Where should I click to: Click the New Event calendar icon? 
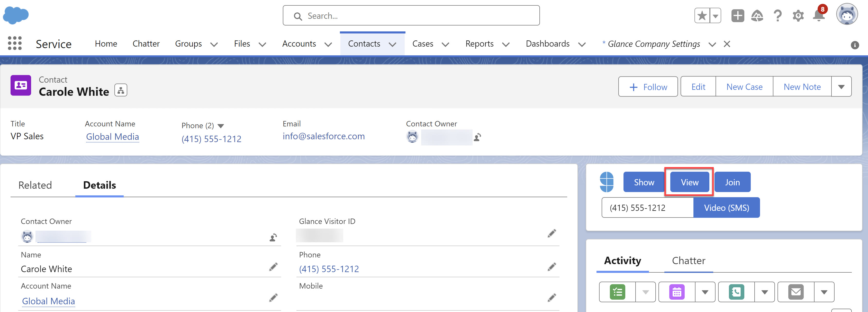coord(677,292)
